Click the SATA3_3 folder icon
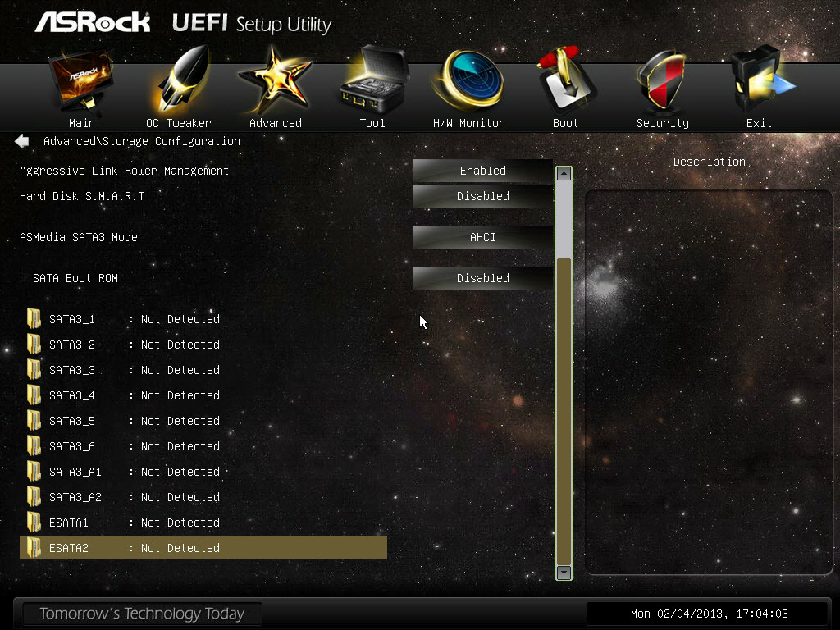 coord(34,370)
